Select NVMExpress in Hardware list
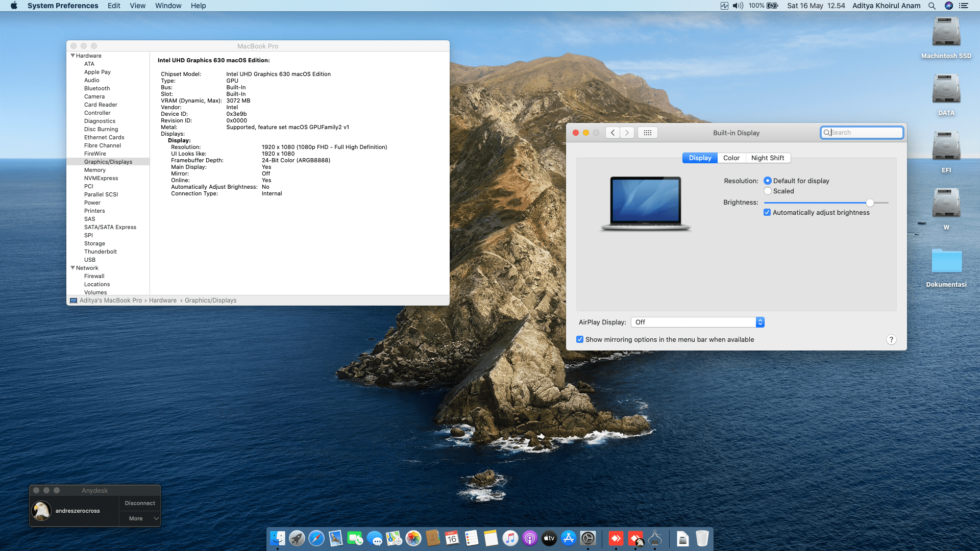This screenshot has height=551, width=980. tap(101, 178)
